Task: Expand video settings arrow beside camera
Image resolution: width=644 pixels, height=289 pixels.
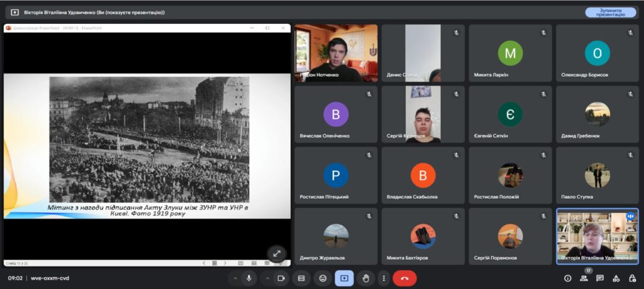Action: coord(267,278)
